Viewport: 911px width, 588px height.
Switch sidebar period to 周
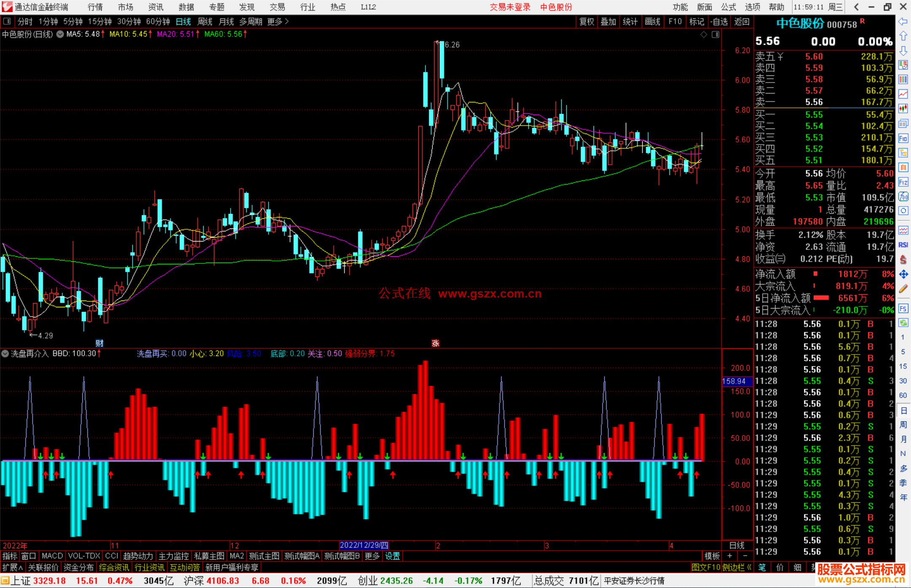tap(903, 424)
